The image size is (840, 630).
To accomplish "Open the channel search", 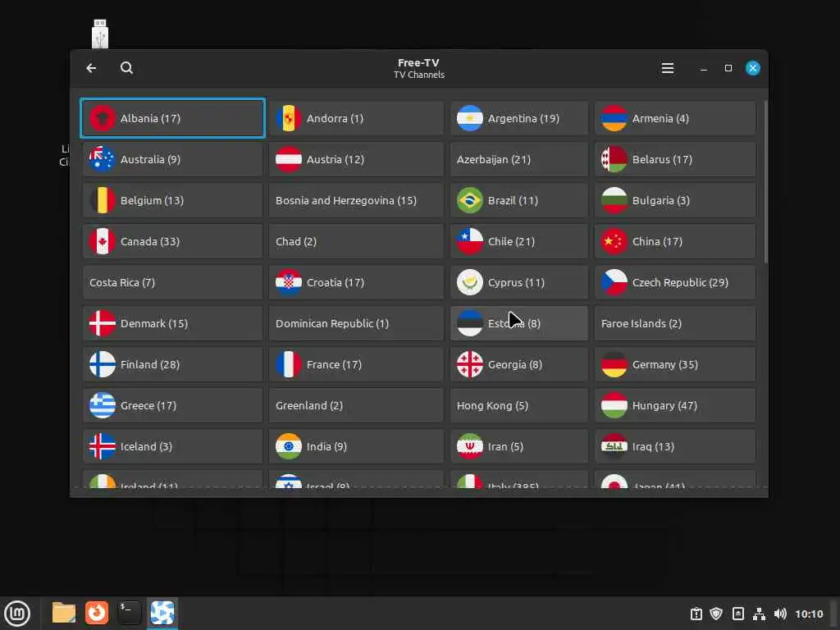I will (126, 68).
